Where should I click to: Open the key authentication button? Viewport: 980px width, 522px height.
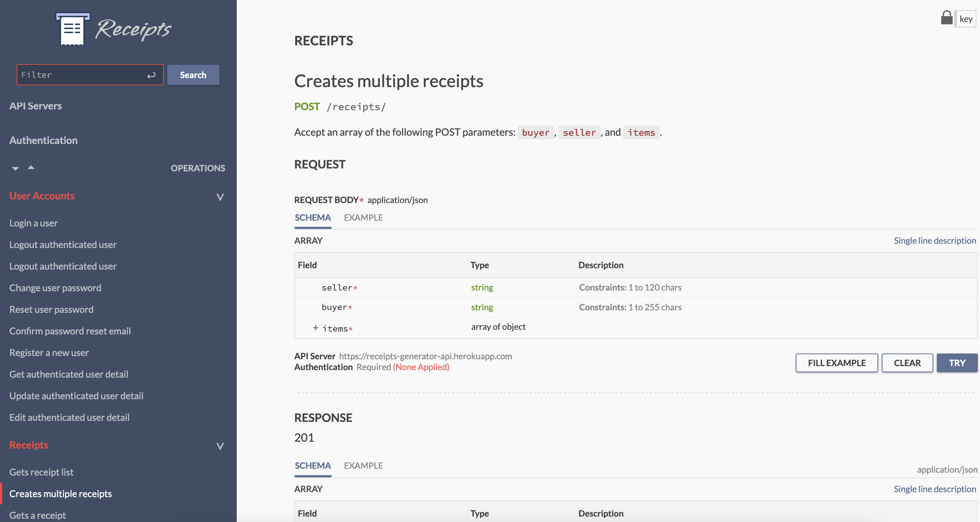point(966,19)
